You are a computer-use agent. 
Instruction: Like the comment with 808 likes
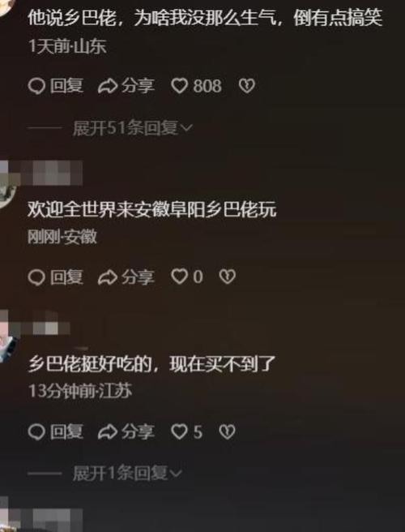179,86
